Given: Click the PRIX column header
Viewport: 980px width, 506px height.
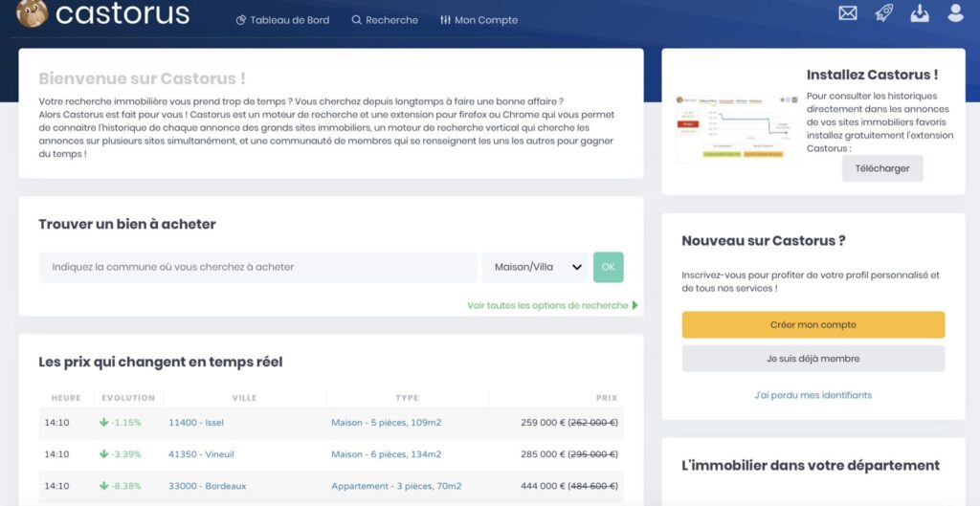Looking at the screenshot, I should 606,398.
